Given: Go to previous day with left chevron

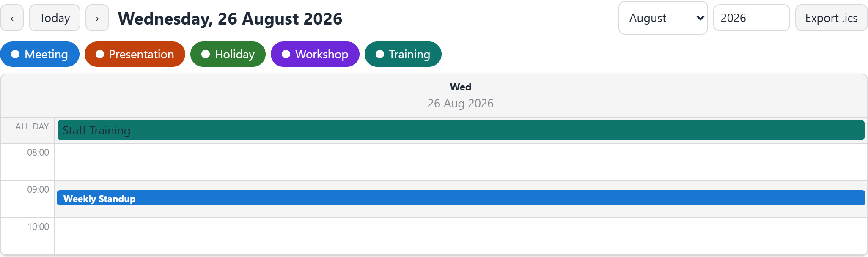Looking at the screenshot, I should (x=12, y=18).
